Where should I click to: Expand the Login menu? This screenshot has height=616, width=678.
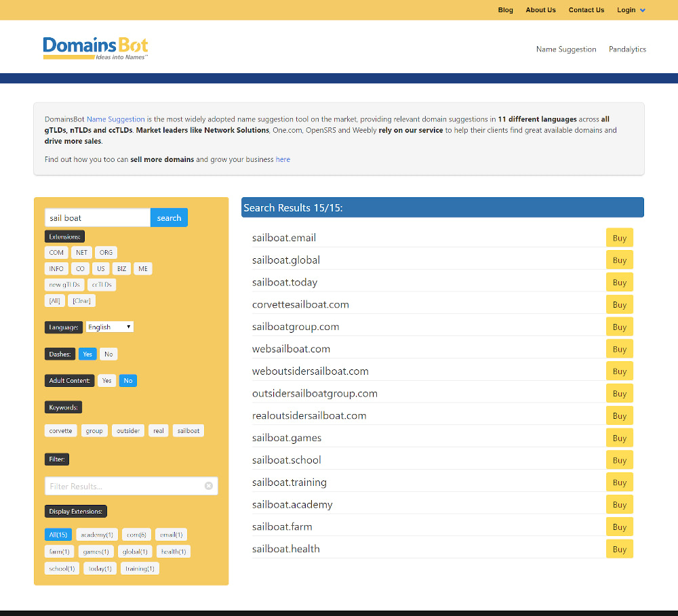click(631, 9)
